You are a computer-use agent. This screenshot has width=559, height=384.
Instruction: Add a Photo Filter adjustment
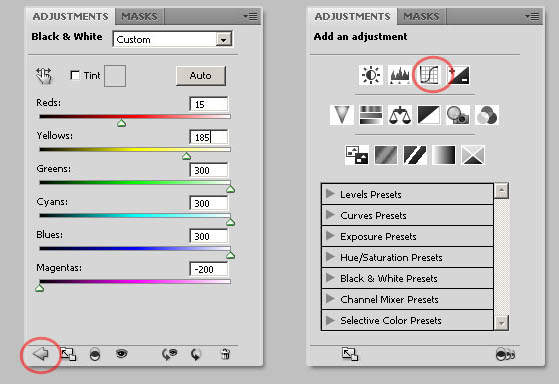coord(458,115)
